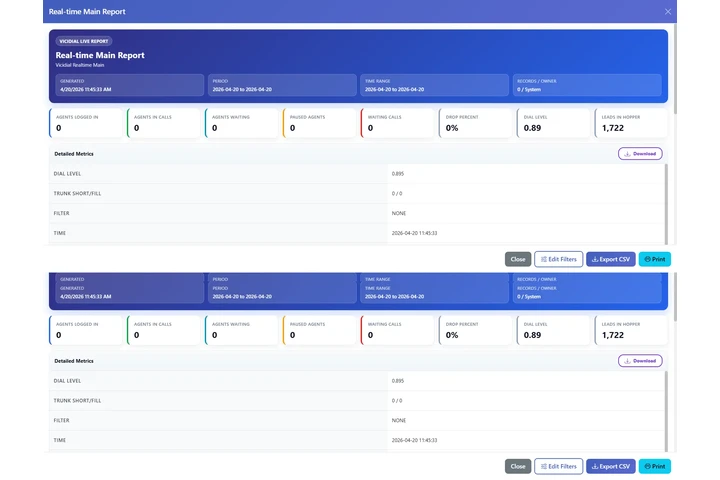The height and width of the screenshot is (480, 720).
Task: Select the upper Leads in Hopper card
Action: pyautogui.click(x=632, y=123)
